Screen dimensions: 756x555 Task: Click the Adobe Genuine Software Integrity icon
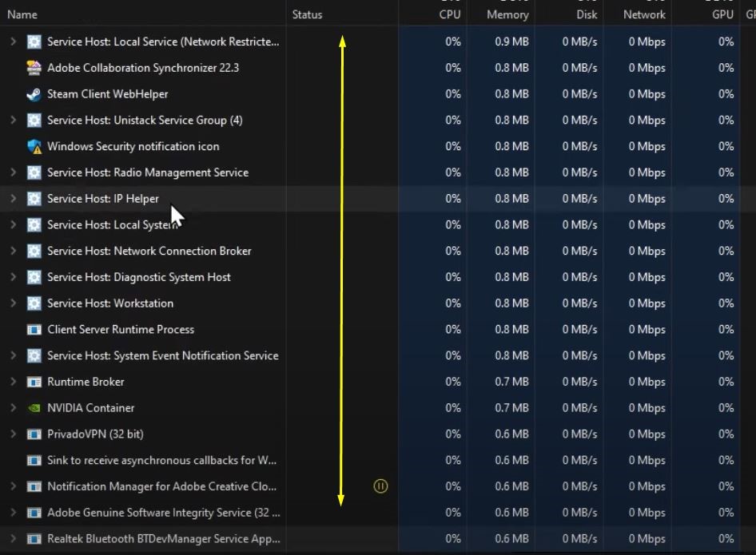[34, 513]
